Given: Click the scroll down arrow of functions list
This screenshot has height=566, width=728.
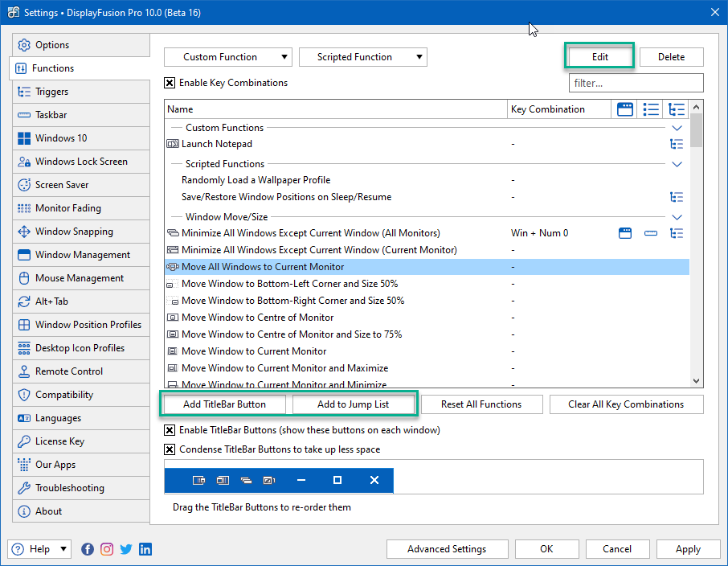Looking at the screenshot, I should (696, 381).
